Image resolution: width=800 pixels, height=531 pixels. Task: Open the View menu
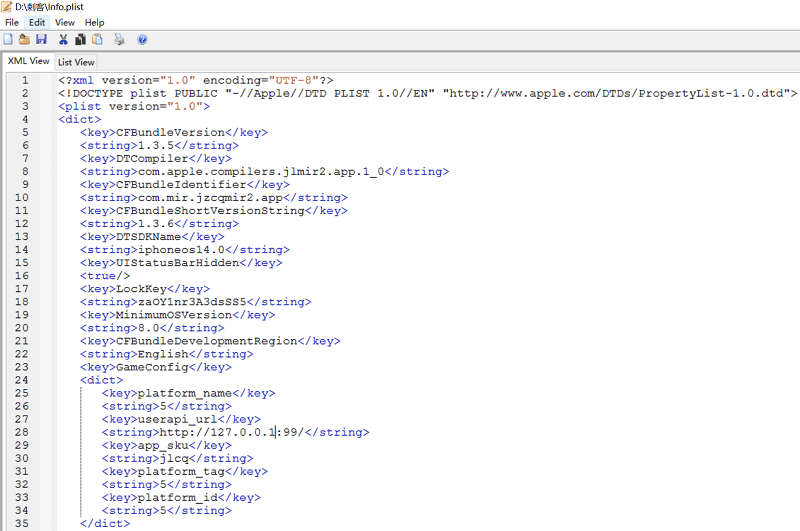click(65, 22)
